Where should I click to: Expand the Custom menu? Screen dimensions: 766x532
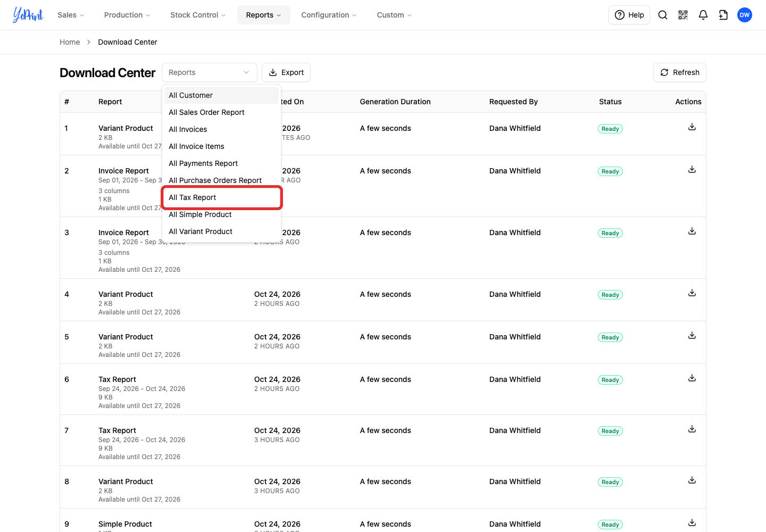[394, 15]
